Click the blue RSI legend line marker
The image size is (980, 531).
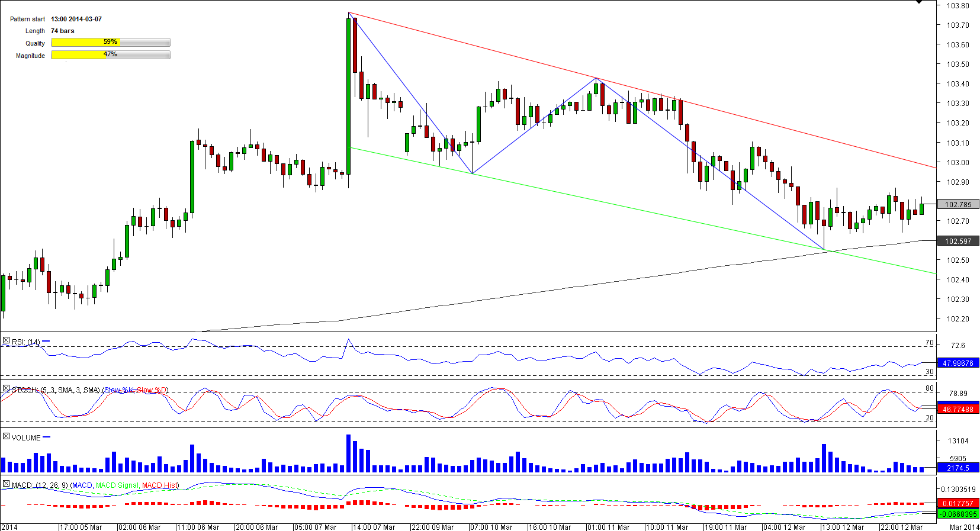point(46,342)
